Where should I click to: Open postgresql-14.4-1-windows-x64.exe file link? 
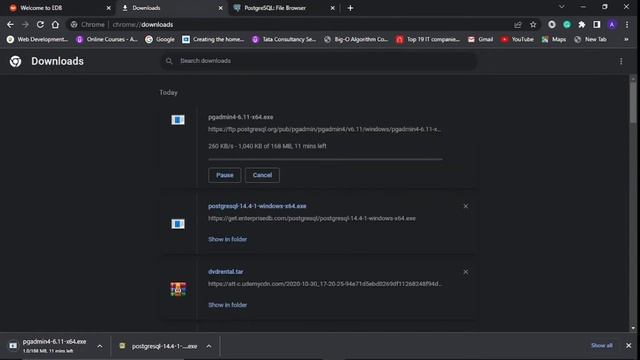257,206
